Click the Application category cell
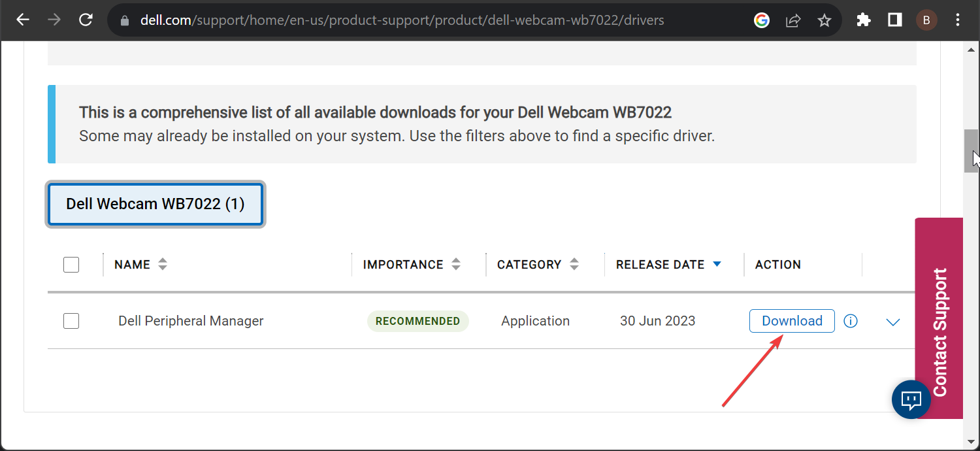980x451 pixels. point(536,321)
